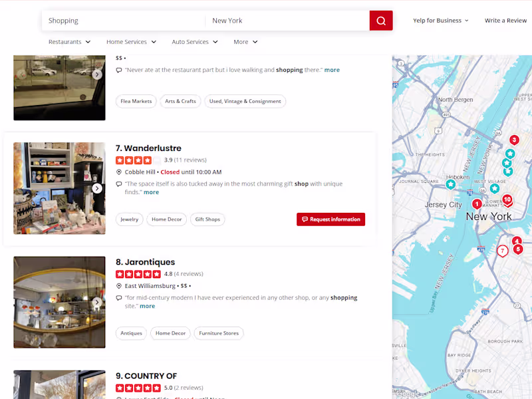Open the More categories menu
Screen dimensions: 532x399
[x=245, y=42]
